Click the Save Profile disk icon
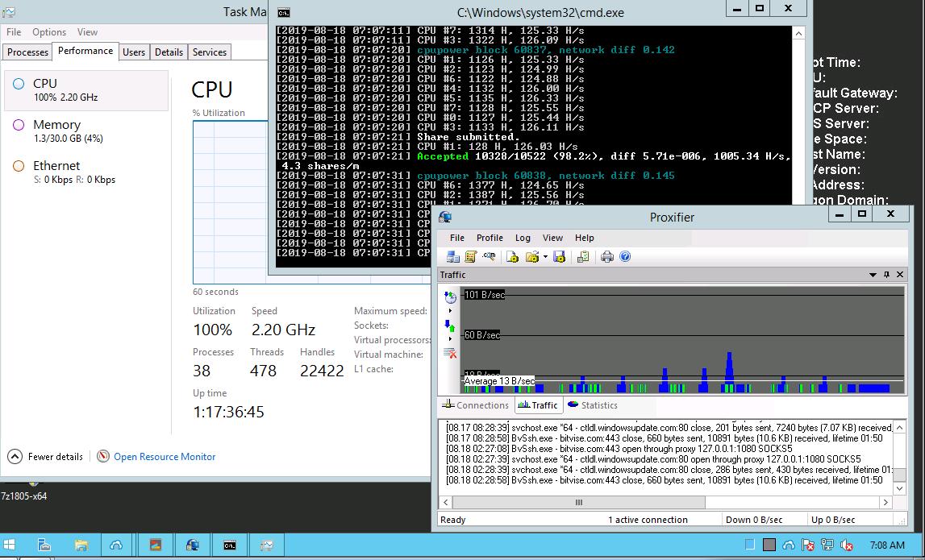 tap(559, 256)
